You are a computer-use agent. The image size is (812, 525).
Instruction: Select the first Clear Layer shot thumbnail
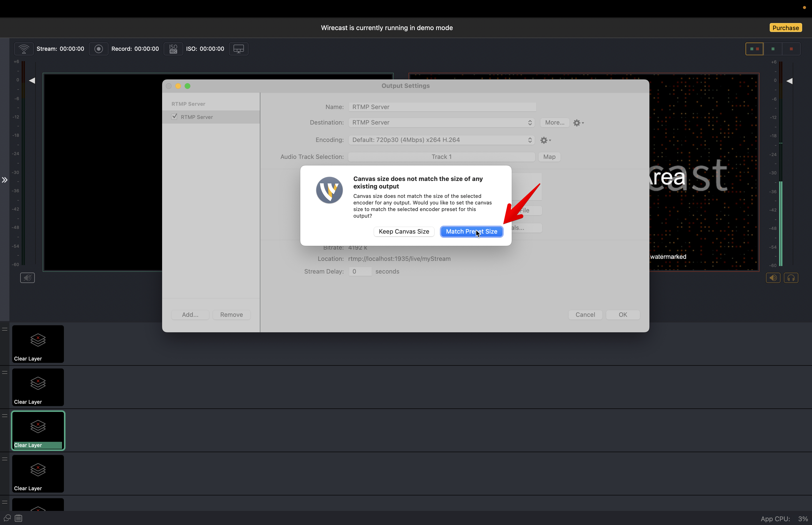(38, 344)
